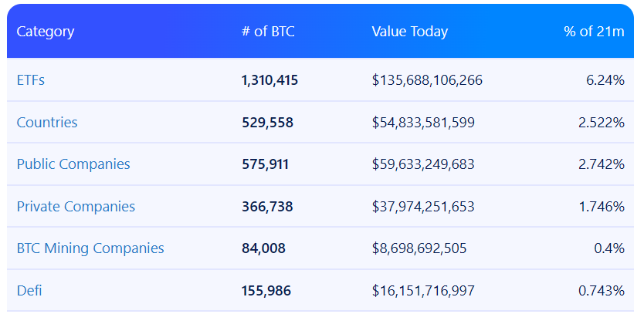Click the 6.24% percentage cell
Image resolution: width=644 pixels, height=314 pixels.
(x=605, y=80)
